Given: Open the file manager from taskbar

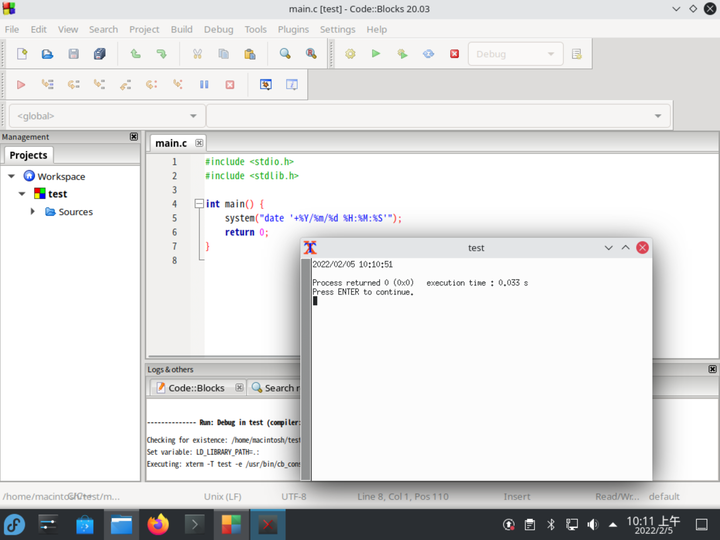Looking at the screenshot, I should tap(121, 524).
